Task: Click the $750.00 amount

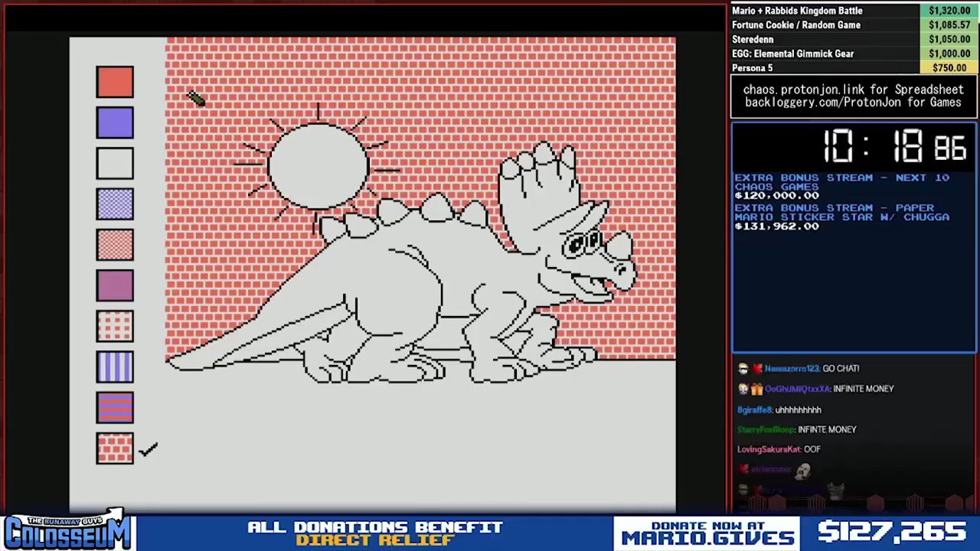Action: coord(949,68)
